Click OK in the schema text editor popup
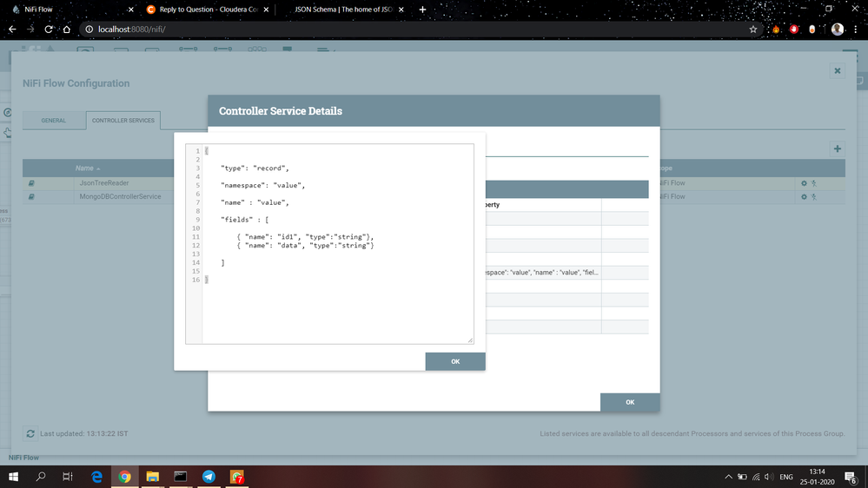Image resolution: width=868 pixels, height=488 pixels. [455, 361]
